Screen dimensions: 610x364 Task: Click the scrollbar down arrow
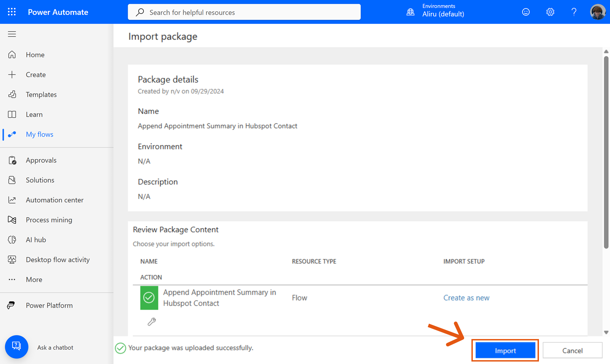(606, 332)
